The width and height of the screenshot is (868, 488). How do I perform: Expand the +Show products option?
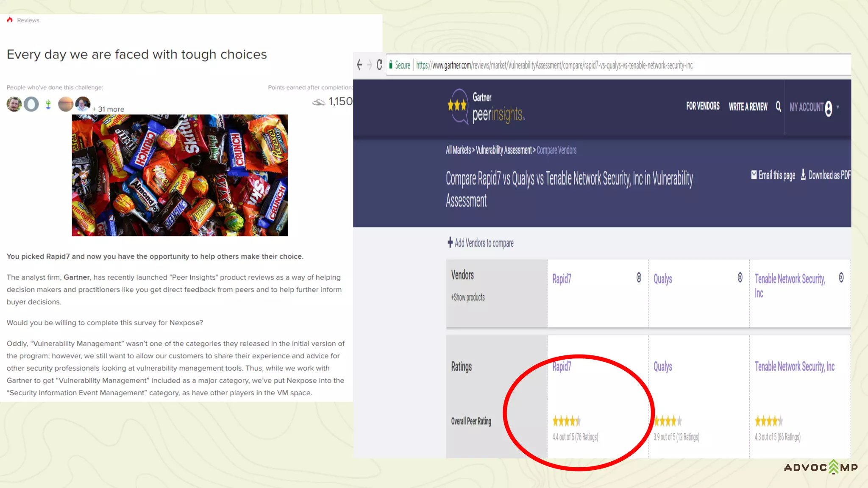[x=468, y=297]
